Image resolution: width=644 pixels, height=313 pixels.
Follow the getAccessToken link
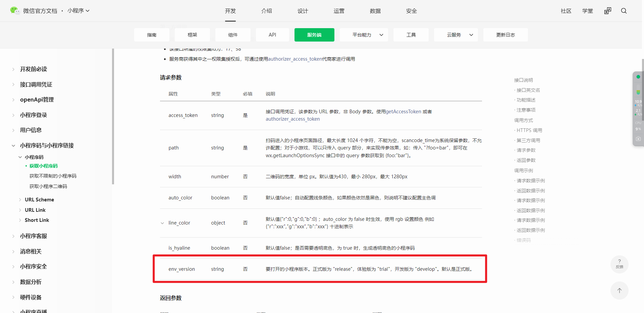point(404,112)
